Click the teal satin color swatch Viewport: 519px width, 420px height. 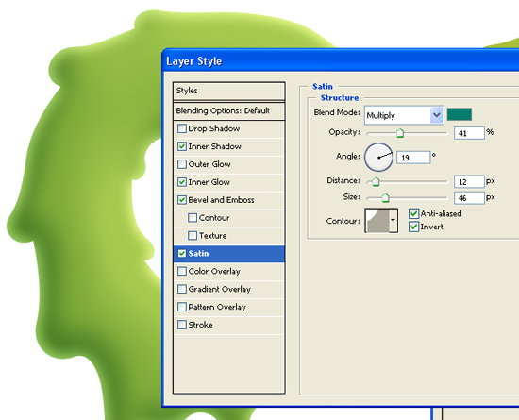[460, 114]
